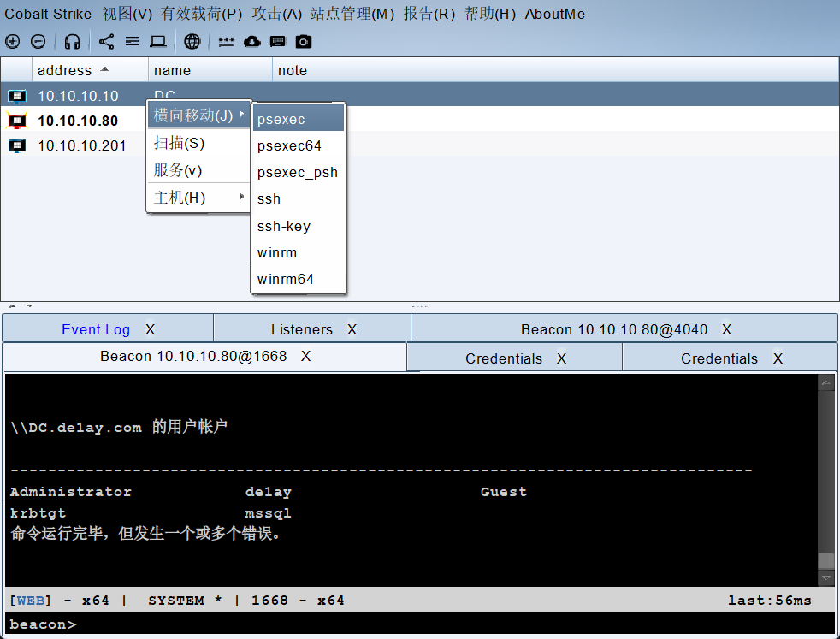840x639 pixels.
Task: Select psexec64 option
Action: pos(299,145)
